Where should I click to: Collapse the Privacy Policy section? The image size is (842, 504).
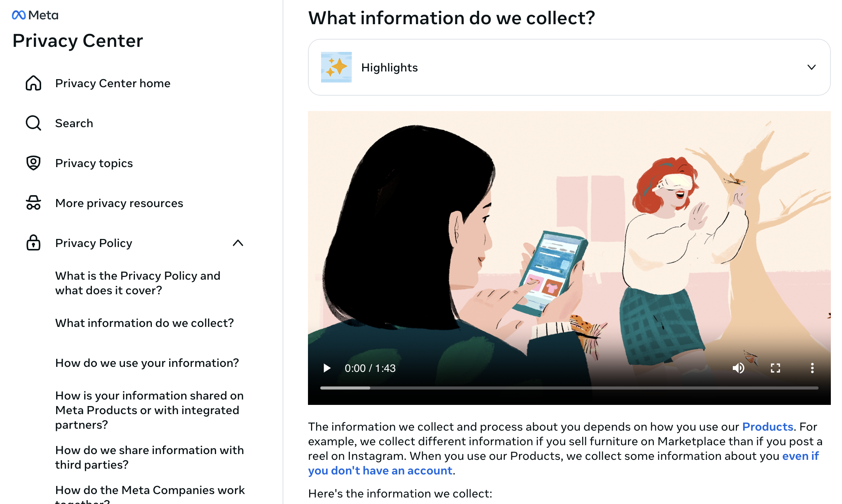pyautogui.click(x=238, y=243)
